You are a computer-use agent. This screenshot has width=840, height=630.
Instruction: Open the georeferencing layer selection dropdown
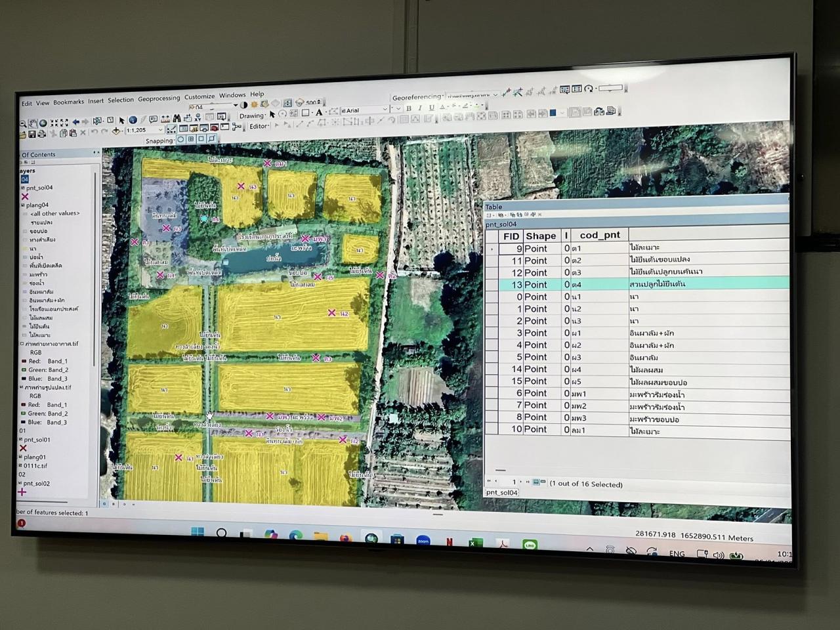(x=496, y=94)
